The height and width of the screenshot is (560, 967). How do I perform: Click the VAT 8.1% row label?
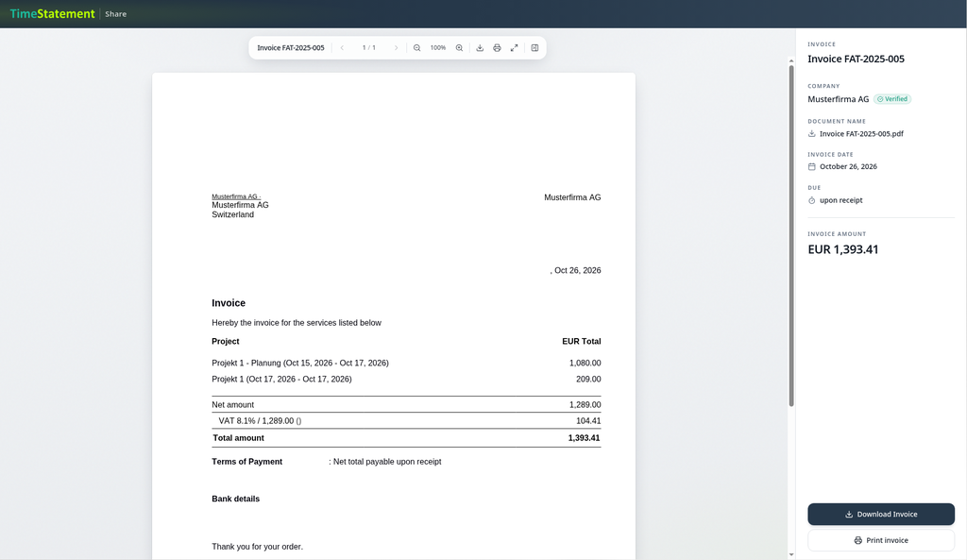click(x=260, y=420)
